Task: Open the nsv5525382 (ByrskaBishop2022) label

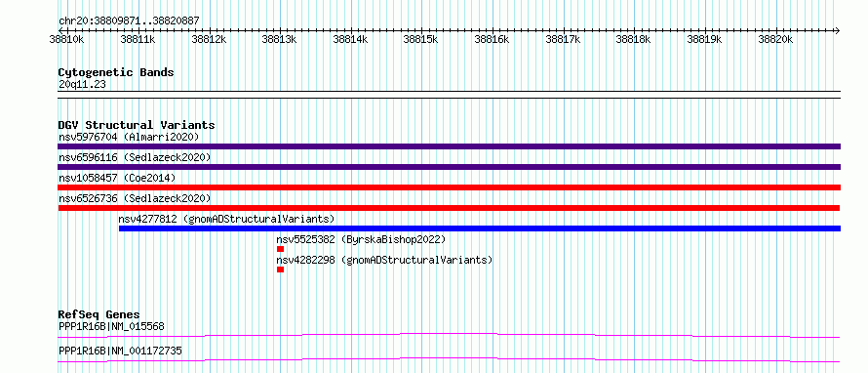Action: tap(361, 239)
